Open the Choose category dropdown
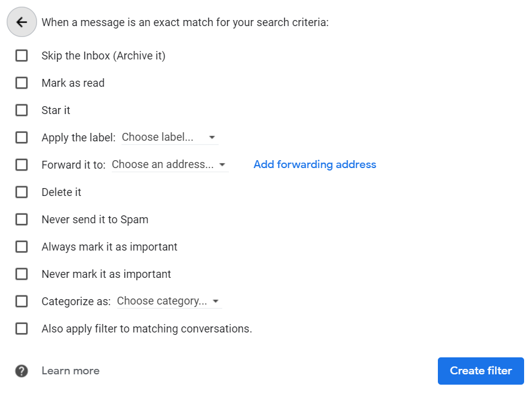Viewport: 532px width, 398px height. pyautogui.click(x=168, y=302)
